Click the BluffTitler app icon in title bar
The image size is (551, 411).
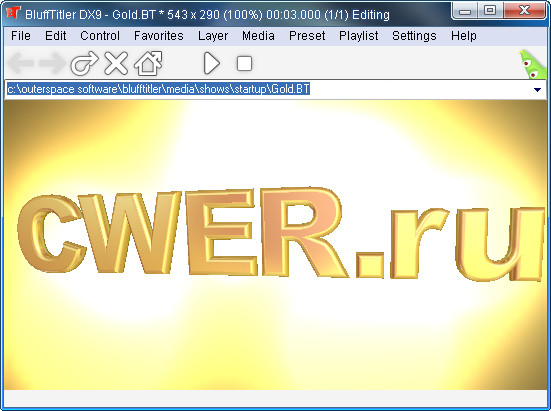point(13,13)
